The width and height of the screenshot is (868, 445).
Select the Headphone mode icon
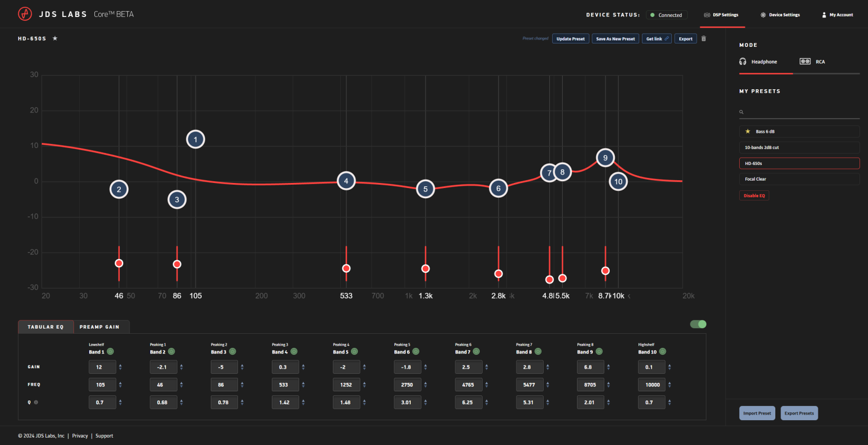tap(743, 61)
